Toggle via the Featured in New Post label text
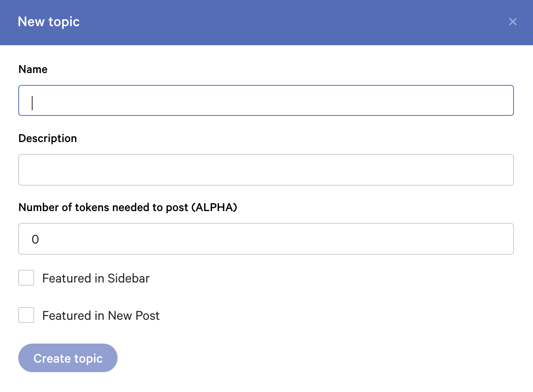Image resolution: width=533 pixels, height=392 pixels. click(x=101, y=316)
